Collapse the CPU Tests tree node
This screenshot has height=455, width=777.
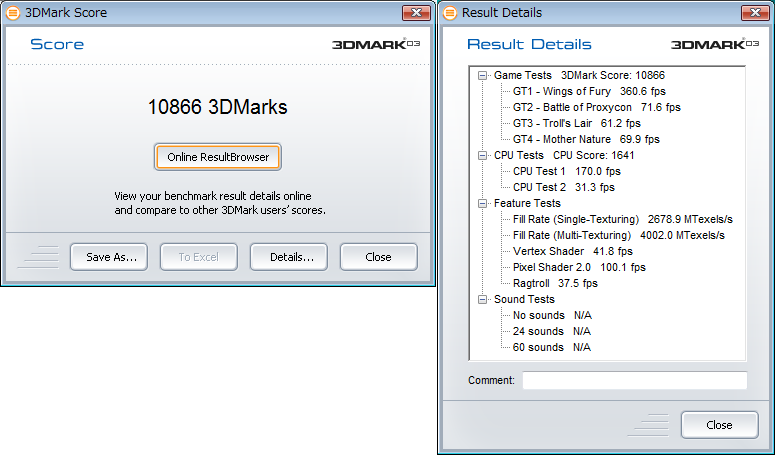click(x=483, y=155)
